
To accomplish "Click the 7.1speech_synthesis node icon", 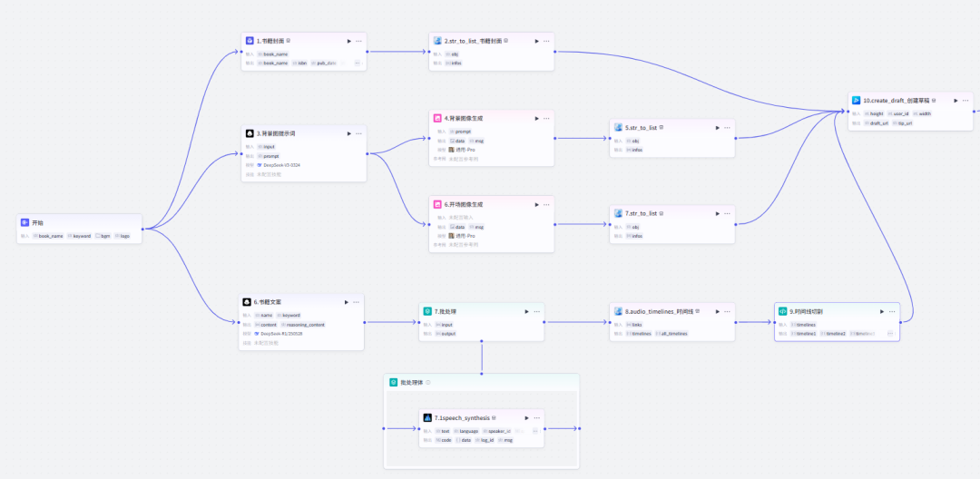I will click(x=427, y=417).
